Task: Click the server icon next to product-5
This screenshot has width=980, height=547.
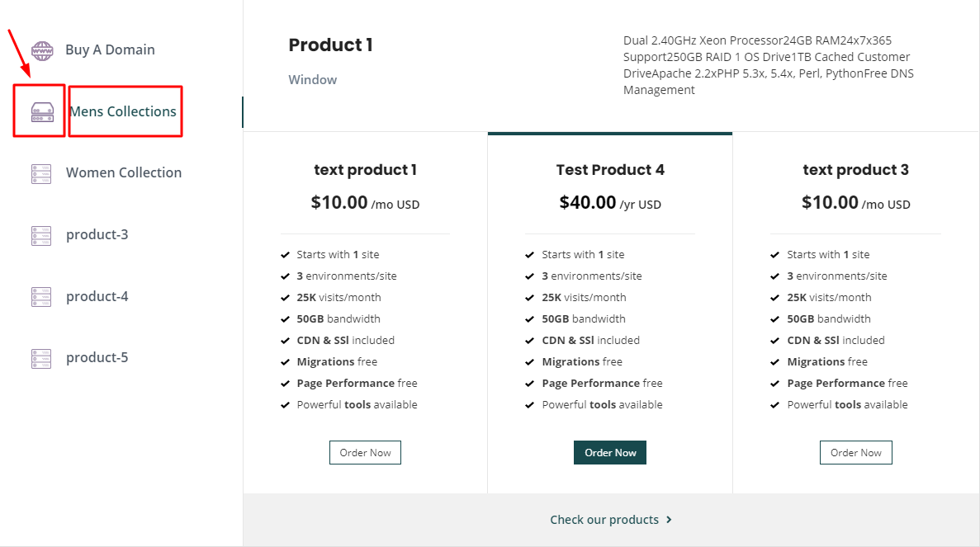Action: (41, 358)
